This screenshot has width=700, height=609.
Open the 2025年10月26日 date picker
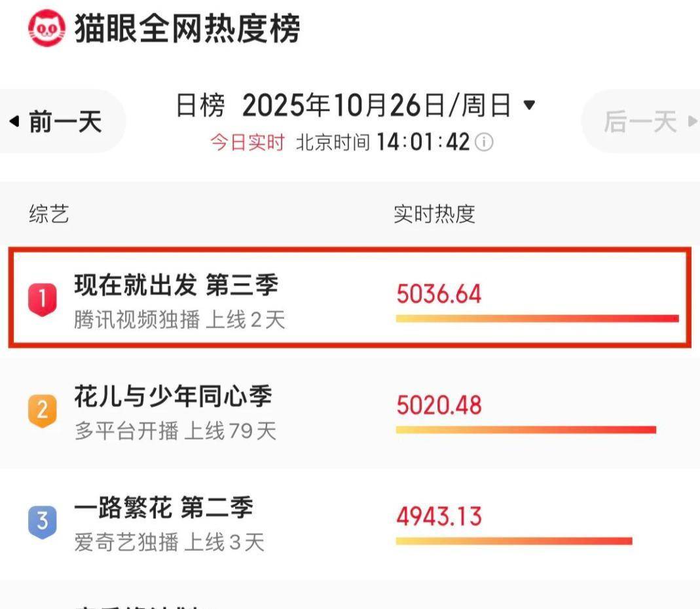click(x=377, y=105)
